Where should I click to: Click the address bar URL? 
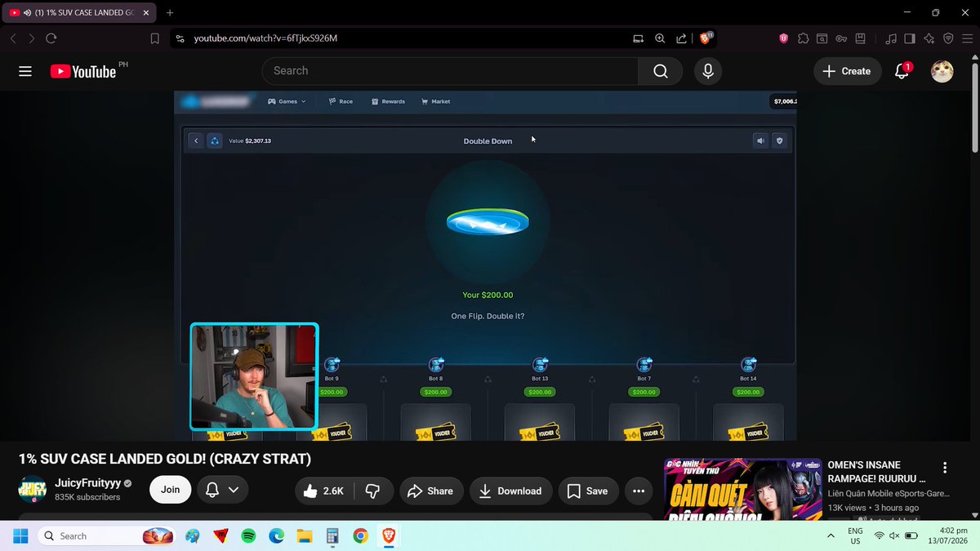(265, 38)
